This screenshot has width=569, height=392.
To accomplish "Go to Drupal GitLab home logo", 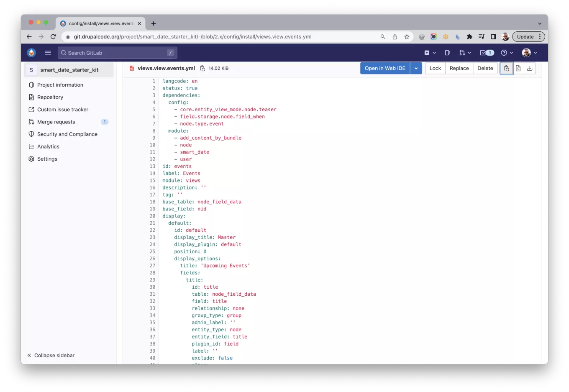I will 31,53.
